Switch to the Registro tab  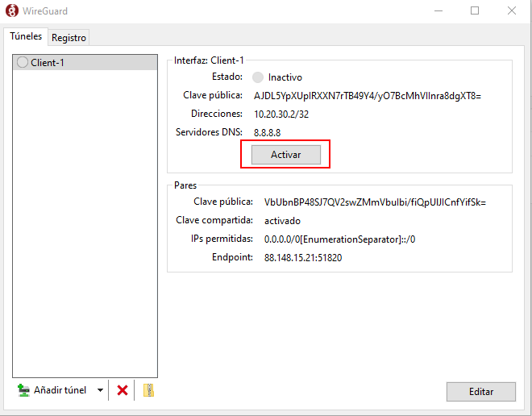click(69, 37)
